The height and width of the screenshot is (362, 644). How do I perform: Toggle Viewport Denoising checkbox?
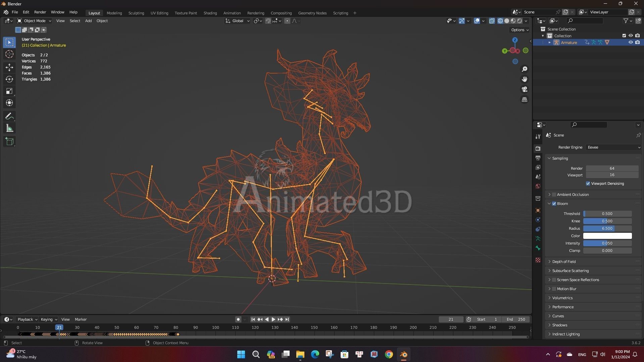588,184
